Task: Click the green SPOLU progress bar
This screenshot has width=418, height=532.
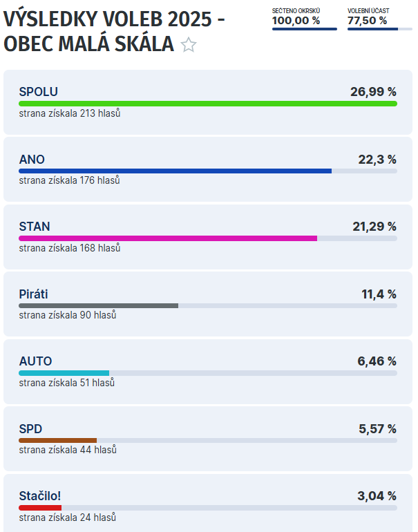Action: click(207, 104)
